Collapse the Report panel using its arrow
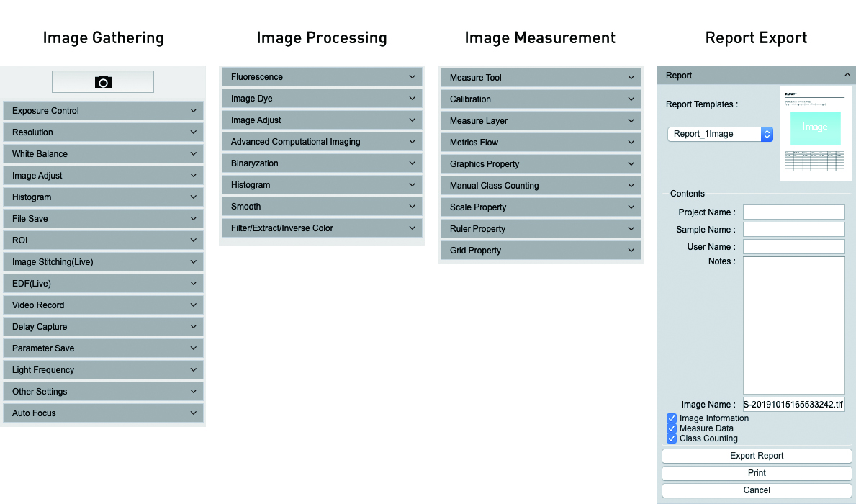The width and height of the screenshot is (856, 504). pos(847,75)
